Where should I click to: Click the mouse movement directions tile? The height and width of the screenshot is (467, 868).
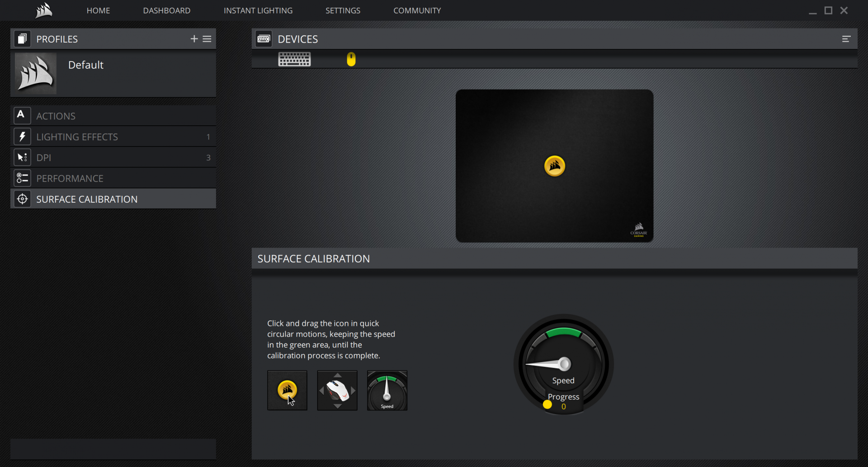[337, 391]
